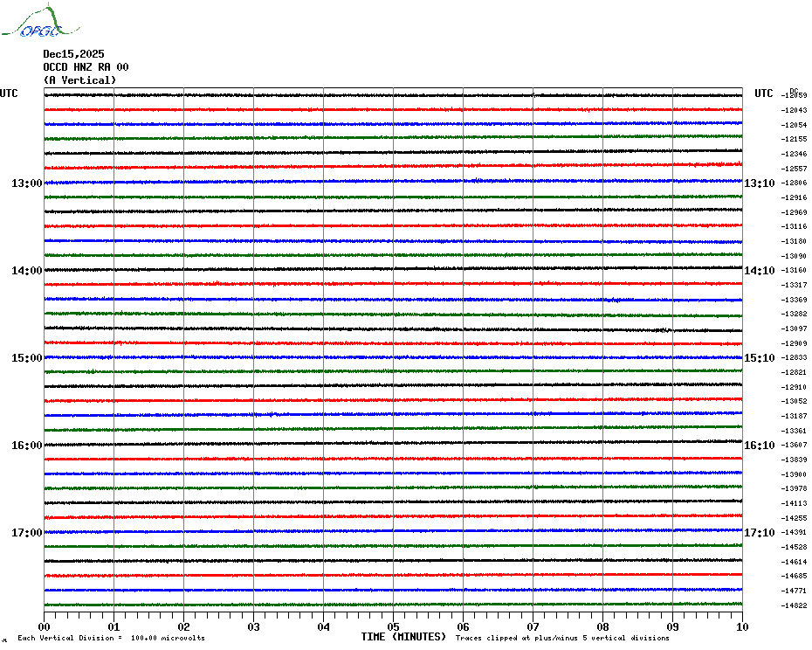Click the 10 minute tick on bottom axis
The height and width of the screenshot is (650, 812).
741,626
